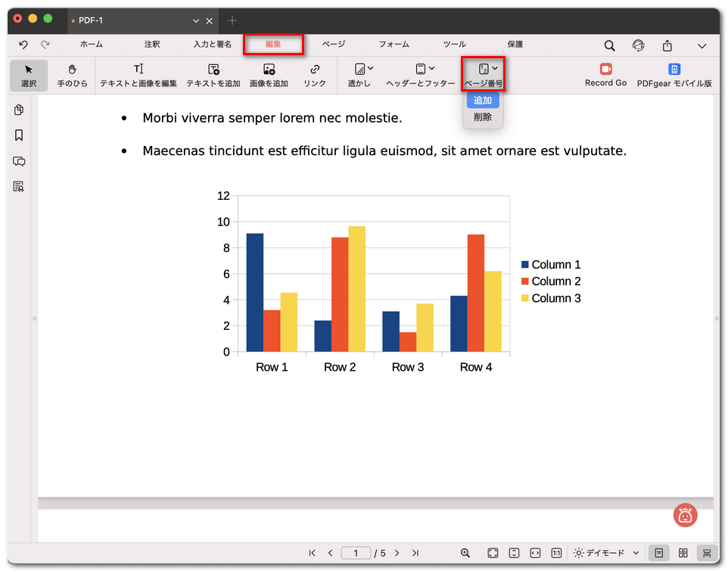Image resolution: width=728 pixels, height=572 pixels.
Task: Open the comments panel in left sidebar
Action: 19,161
